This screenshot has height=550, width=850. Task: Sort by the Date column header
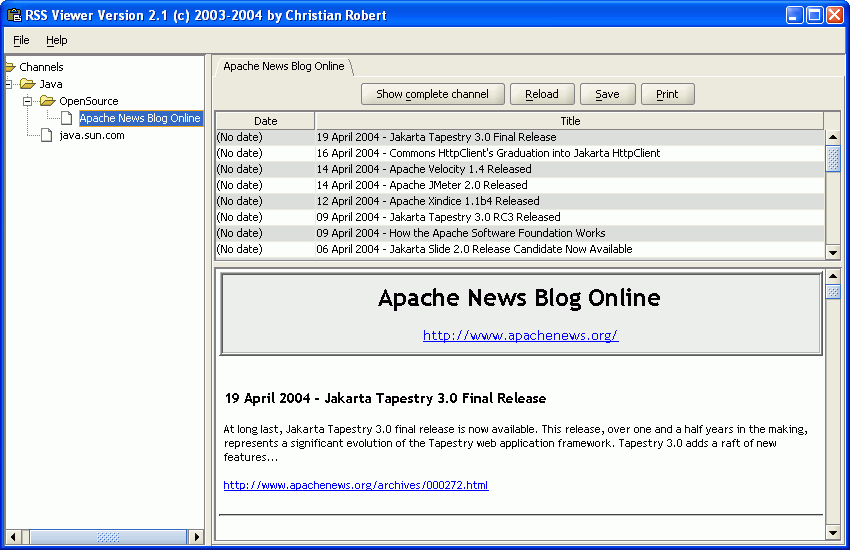pos(266,121)
